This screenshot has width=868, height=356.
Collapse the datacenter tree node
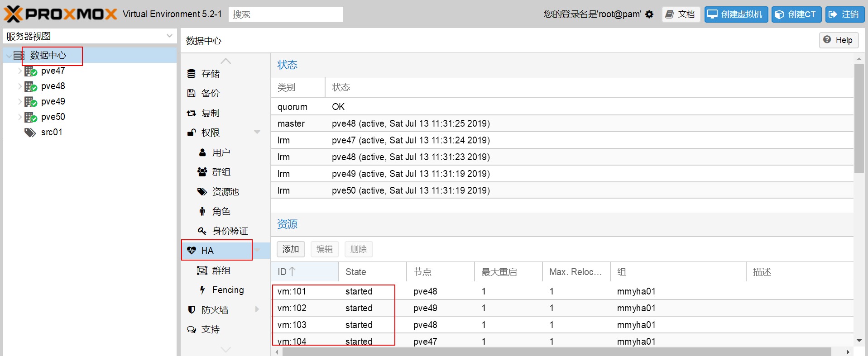click(x=9, y=56)
